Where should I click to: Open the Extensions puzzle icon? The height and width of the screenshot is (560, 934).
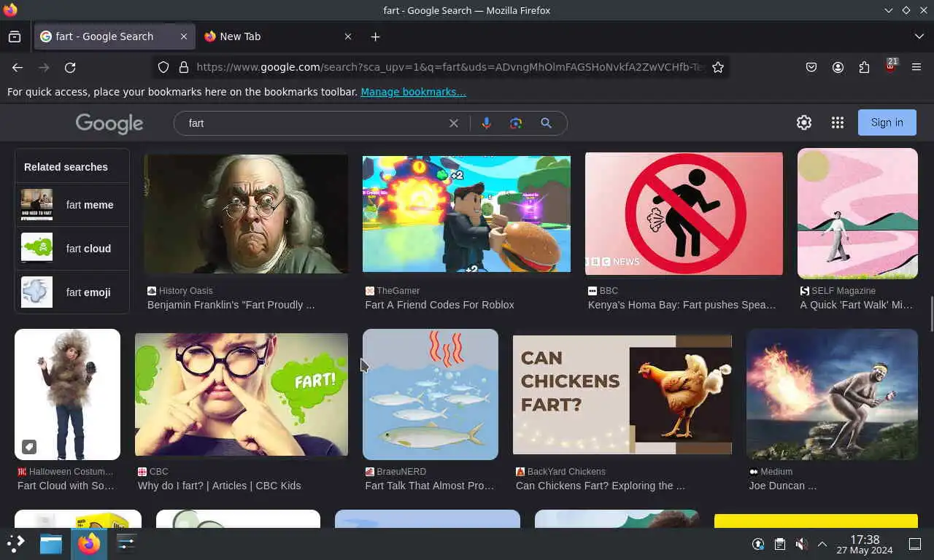coord(864,67)
